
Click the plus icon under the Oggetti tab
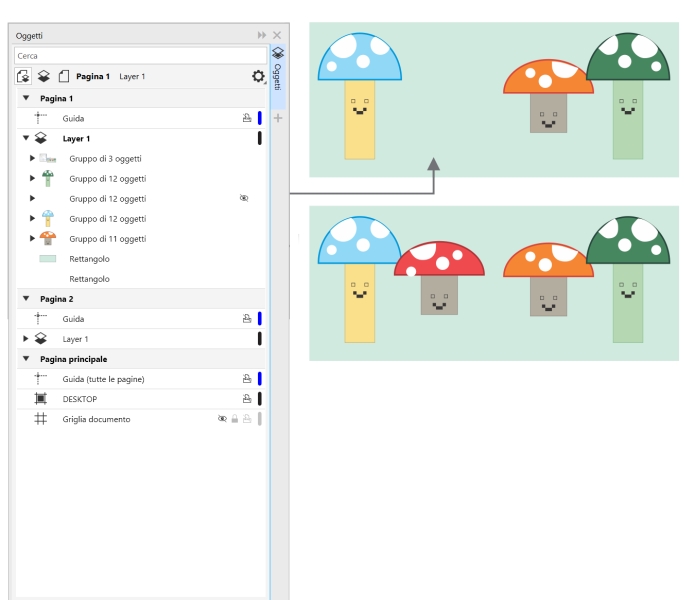(x=278, y=118)
